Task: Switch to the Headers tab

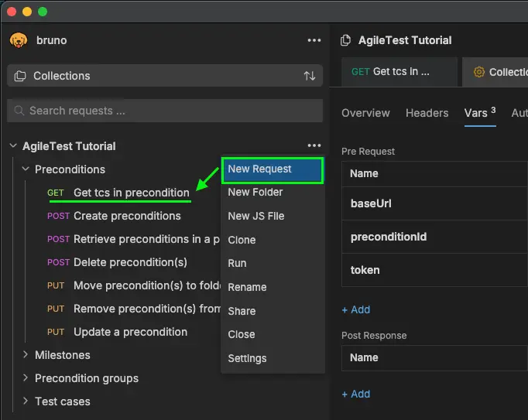Action: pyautogui.click(x=427, y=113)
